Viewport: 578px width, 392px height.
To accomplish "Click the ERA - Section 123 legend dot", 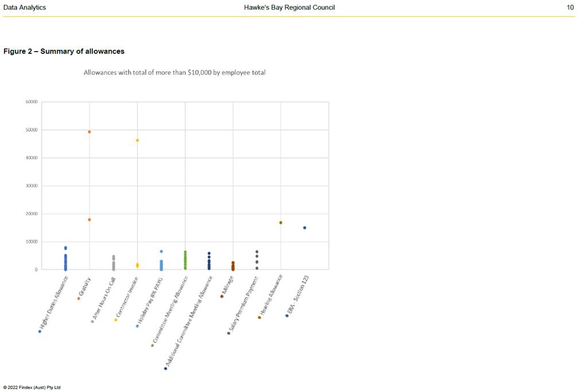I will point(287,316).
